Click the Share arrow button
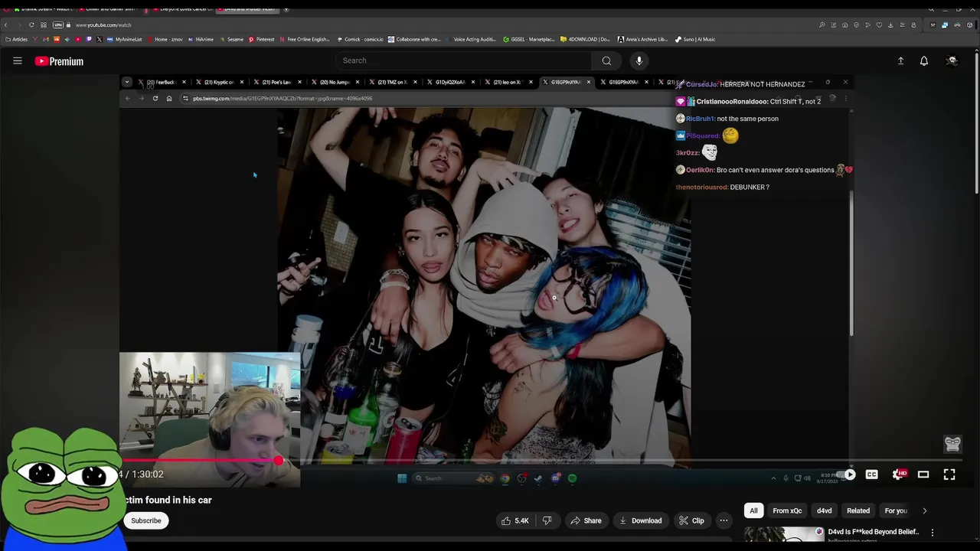Image resolution: width=980 pixels, height=551 pixels. [586, 520]
